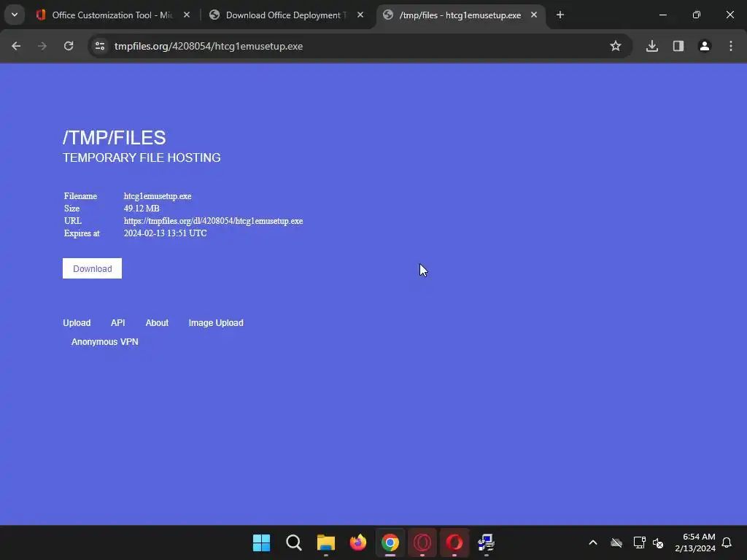Select the /tmp/files htcg1emusetup.exe tab

click(x=461, y=15)
